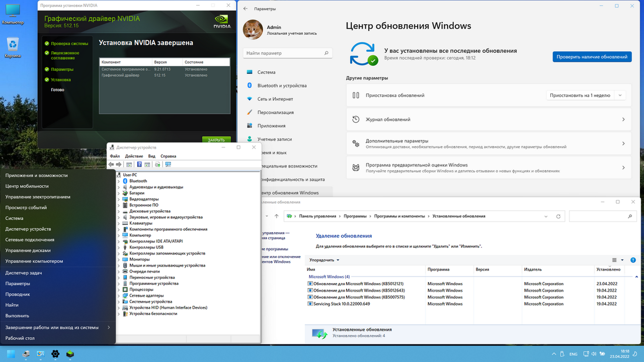Open the Computer desktop icon
Screen dimensions: 644x362
point(13,14)
